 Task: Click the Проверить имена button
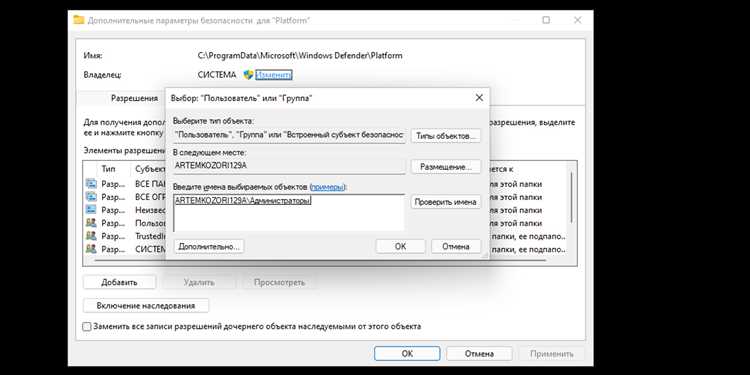[x=446, y=202]
